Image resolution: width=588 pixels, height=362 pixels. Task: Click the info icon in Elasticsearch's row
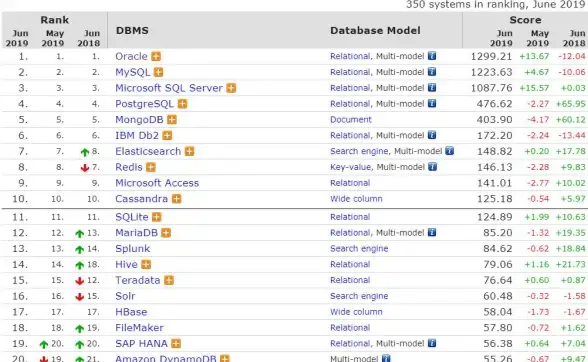coord(450,151)
